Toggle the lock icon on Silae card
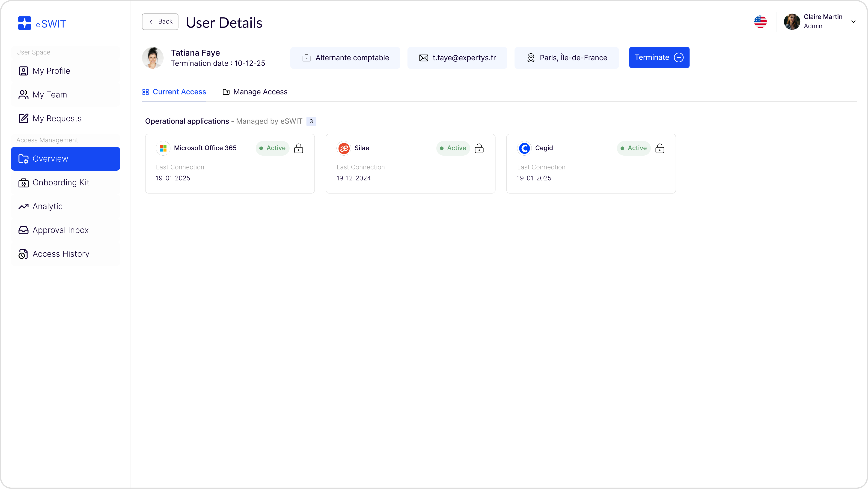Image resolution: width=868 pixels, height=489 pixels. pyautogui.click(x=479, y=148)
